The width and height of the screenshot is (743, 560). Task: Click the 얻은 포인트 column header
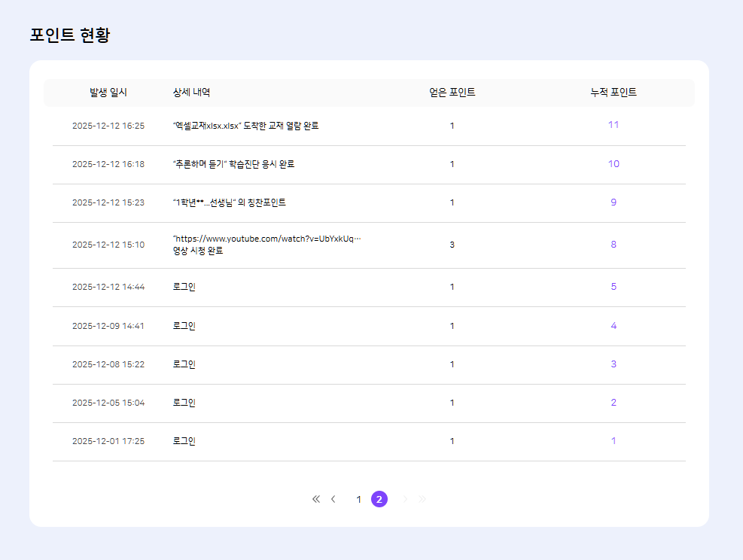click(x=452, y=93)
